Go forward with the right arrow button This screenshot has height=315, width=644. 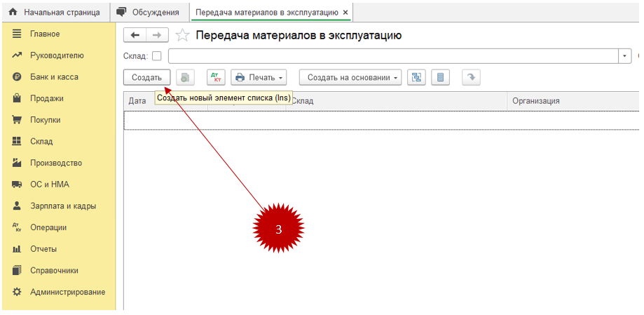[x=157, y=35]
